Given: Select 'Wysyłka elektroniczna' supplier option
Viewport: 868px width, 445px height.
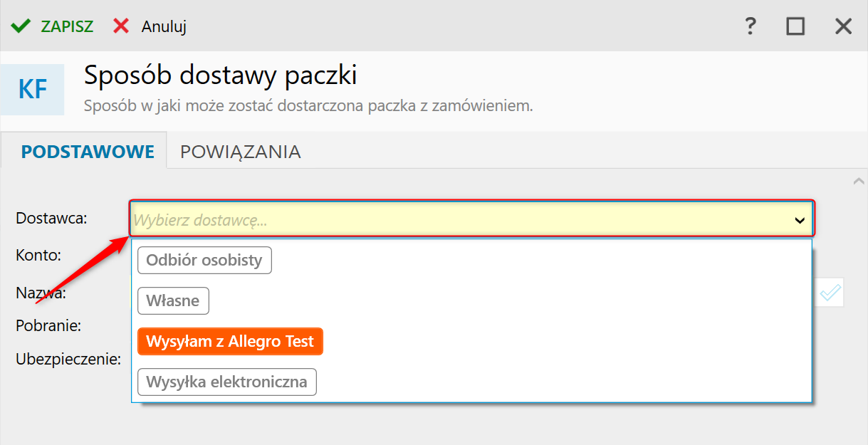Looking at the screenshot, I should (226, 382).
